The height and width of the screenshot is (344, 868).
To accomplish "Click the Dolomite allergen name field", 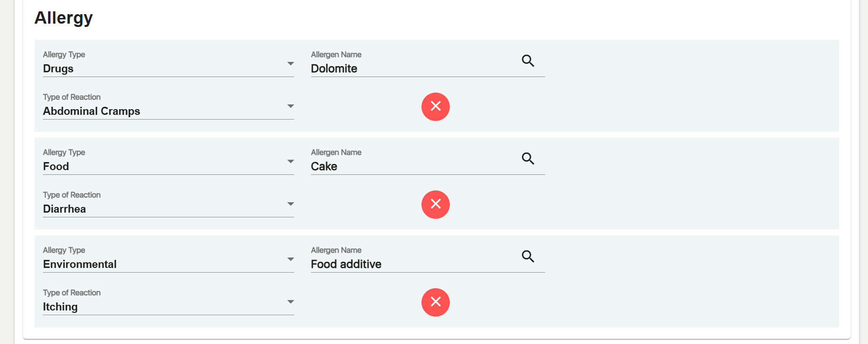I will click(x=411, y=69).
